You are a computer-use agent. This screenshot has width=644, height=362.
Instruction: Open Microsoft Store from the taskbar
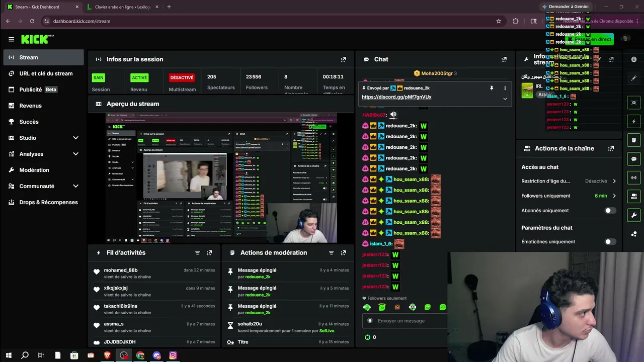[x=74, y=355]
